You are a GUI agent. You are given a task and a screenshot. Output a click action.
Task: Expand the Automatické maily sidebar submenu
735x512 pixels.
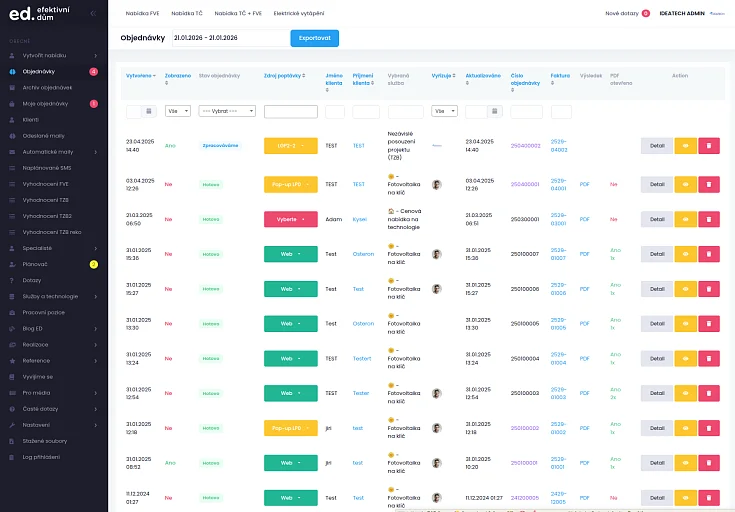point(95,152)
